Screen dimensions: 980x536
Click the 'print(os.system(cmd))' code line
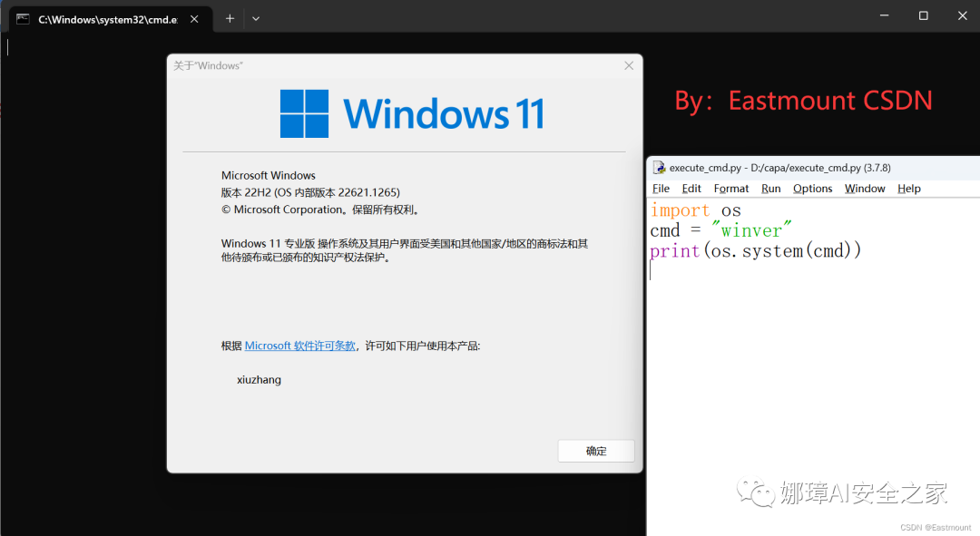pos(756,251)
